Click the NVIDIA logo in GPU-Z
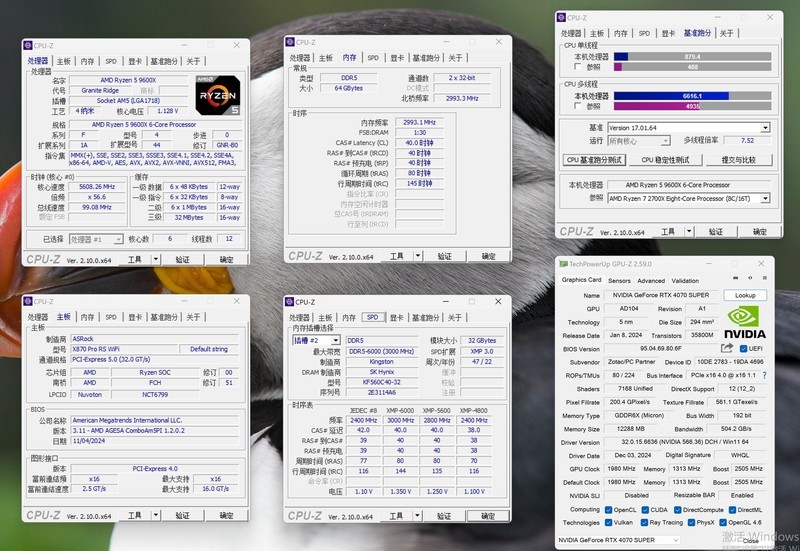Screen dimensions: 800x551 pos(745,322)
